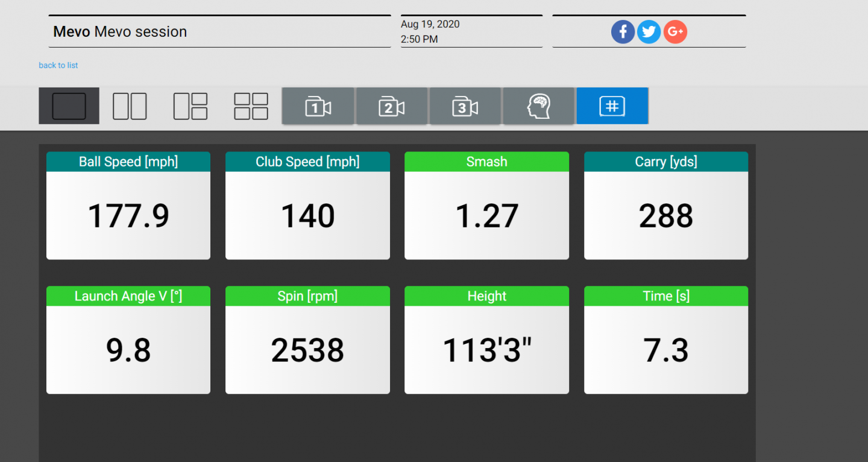868x462 pixels.
Task: Open camera 2 video view
Action: 392,106
